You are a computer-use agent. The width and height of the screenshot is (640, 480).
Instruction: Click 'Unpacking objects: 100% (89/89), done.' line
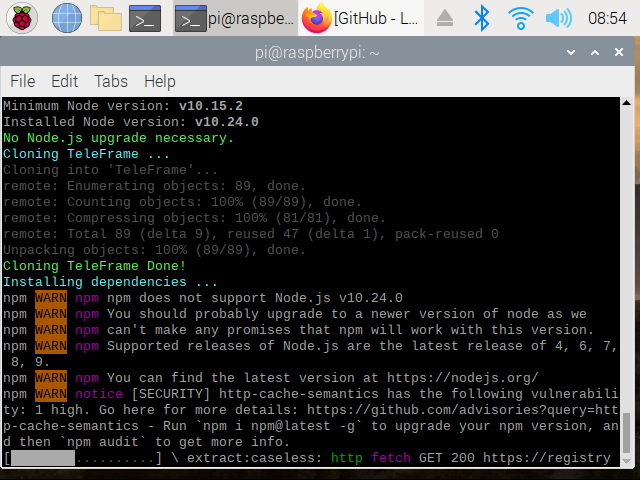(x=154, y=250)
